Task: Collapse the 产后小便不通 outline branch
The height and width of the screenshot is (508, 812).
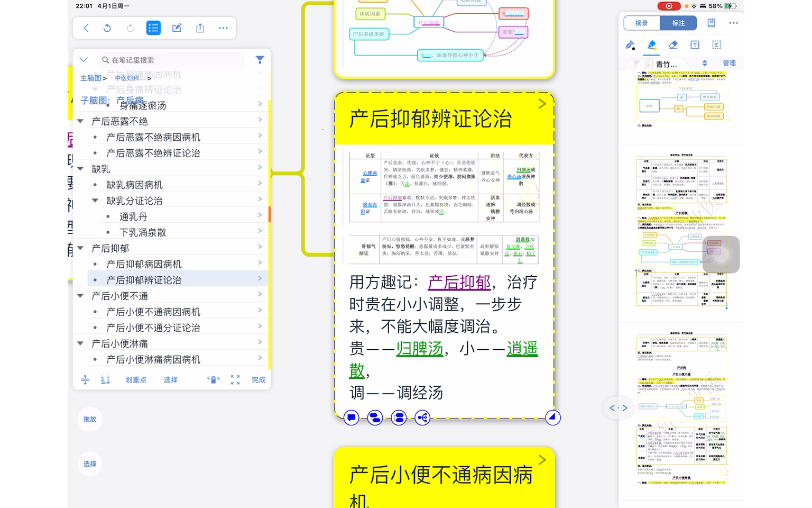Action: tap(80, 296)
